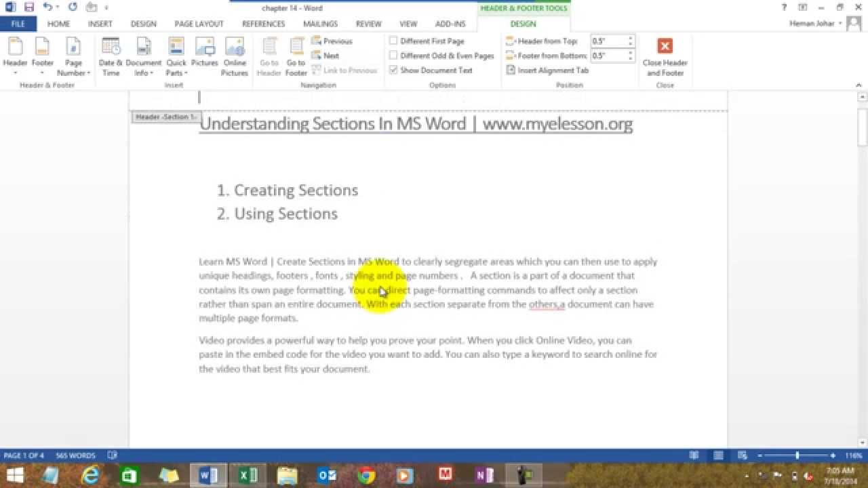Insert Online Pictures
868x488 pixels.
(235, 57)
